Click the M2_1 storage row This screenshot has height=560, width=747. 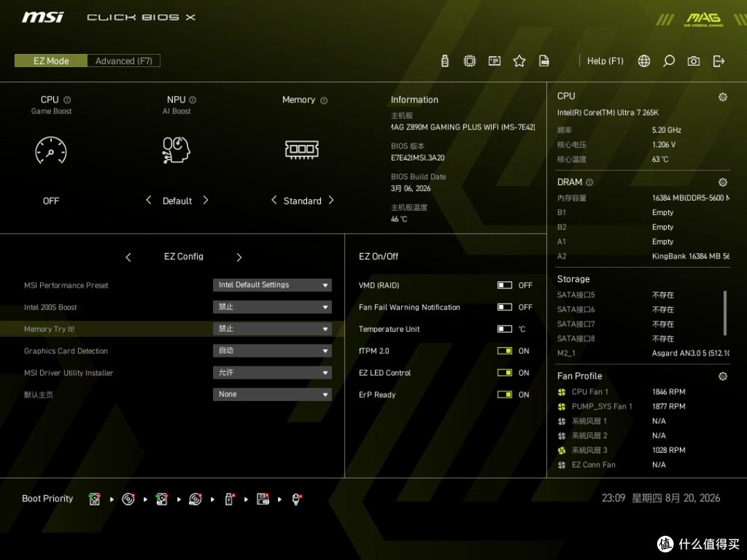pyautogui.click(x=643, y=353)
